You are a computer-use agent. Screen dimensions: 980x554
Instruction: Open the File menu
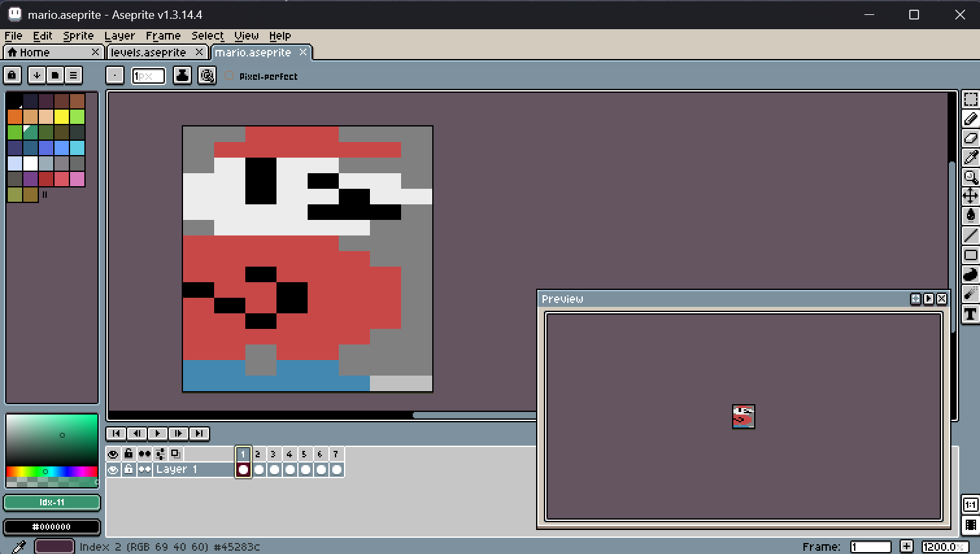pos(14,36)
